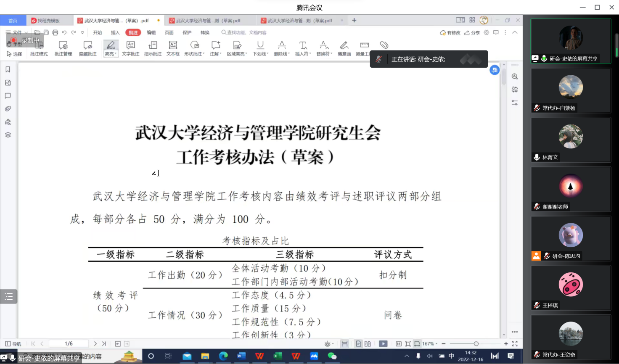Expand the 形状批注 shape annotation dropdown
Viewport: 619px width, 364px height.
pyautogui.click(x=204, y=54)
